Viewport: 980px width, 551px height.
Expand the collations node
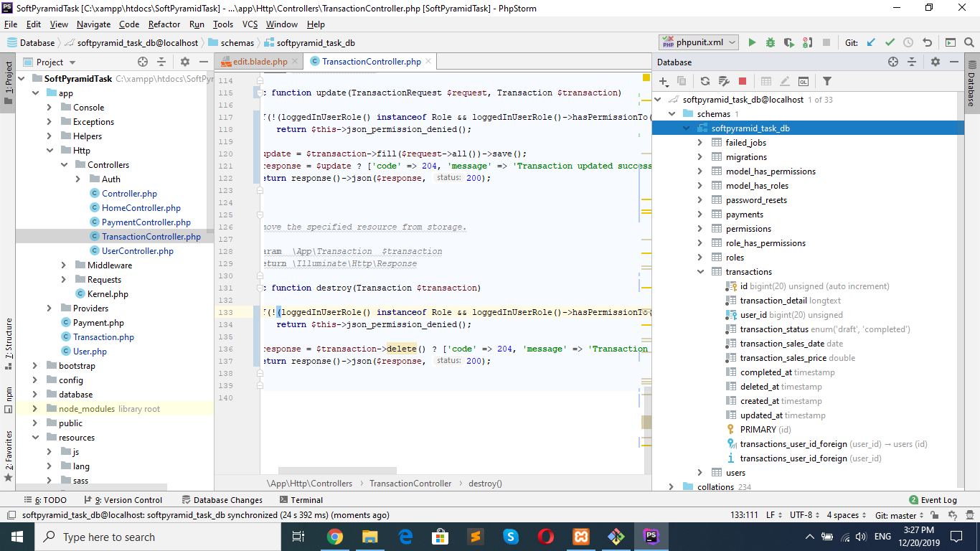(672, 487)
